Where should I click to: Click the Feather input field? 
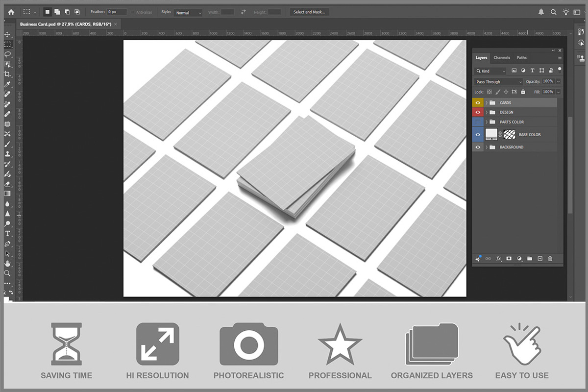tap(117, 12)
